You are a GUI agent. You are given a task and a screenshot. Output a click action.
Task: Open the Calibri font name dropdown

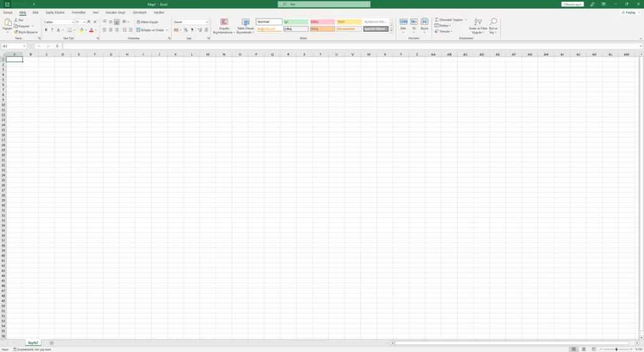73,22
